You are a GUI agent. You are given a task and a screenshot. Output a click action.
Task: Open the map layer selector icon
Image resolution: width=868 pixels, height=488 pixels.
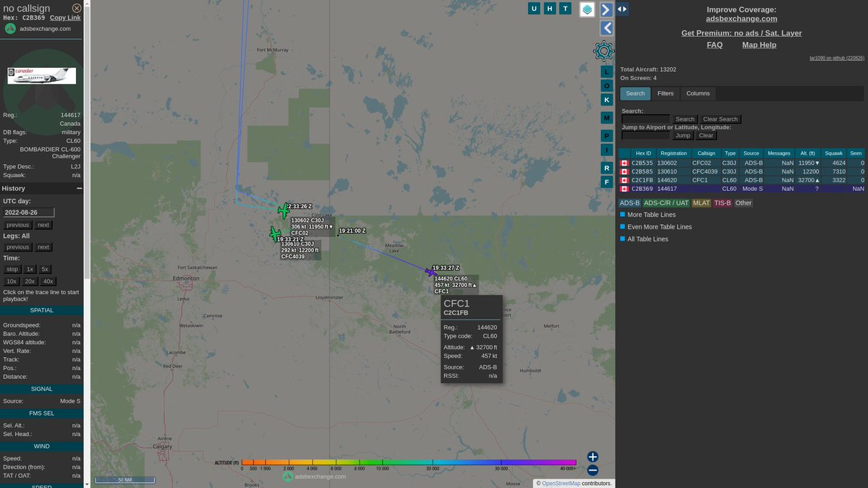(x=587, y=9)
